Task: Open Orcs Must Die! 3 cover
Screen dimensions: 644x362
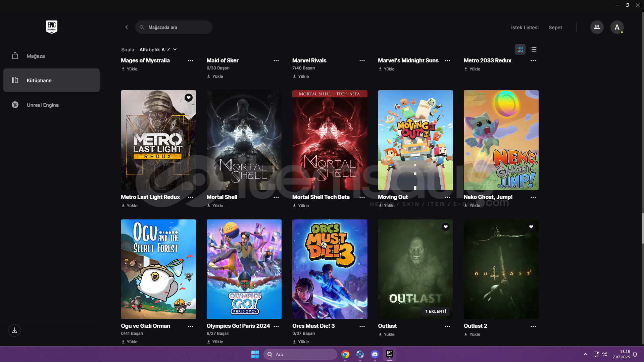Action: click(330, 269)
